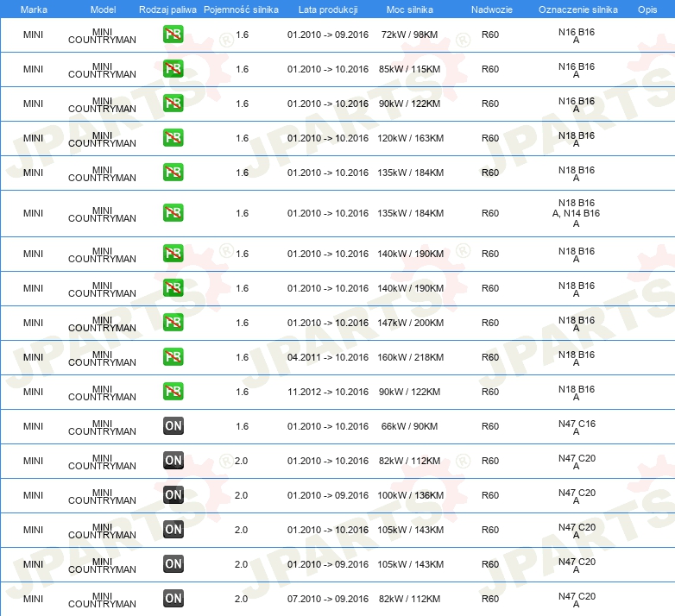Select the 04.2011 -> 10.2016 production dates
The width and height of the screenshot is (675, 616).
[328, 357]
